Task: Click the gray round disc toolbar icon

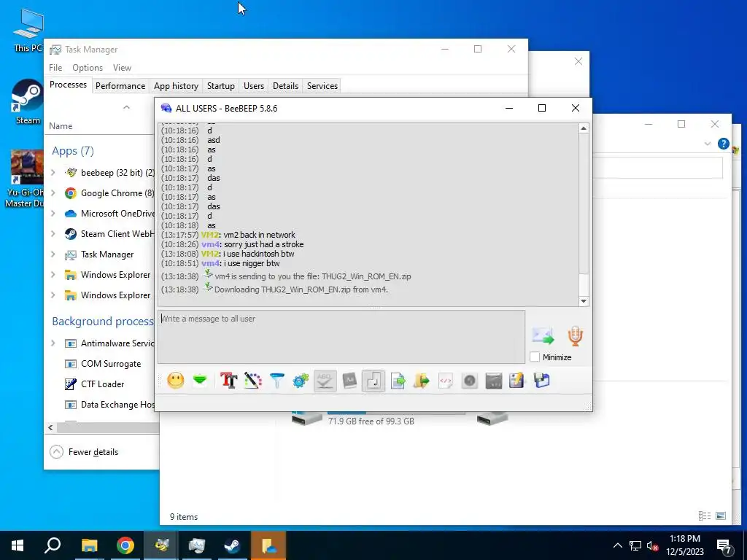Action: pyautogui.click(x=470, y=381)
